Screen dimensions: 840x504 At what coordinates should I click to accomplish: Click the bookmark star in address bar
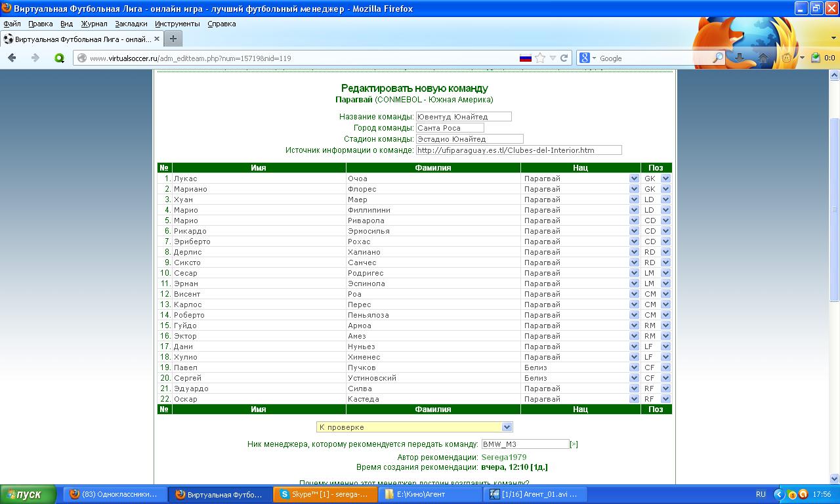(x=540, y=58)
